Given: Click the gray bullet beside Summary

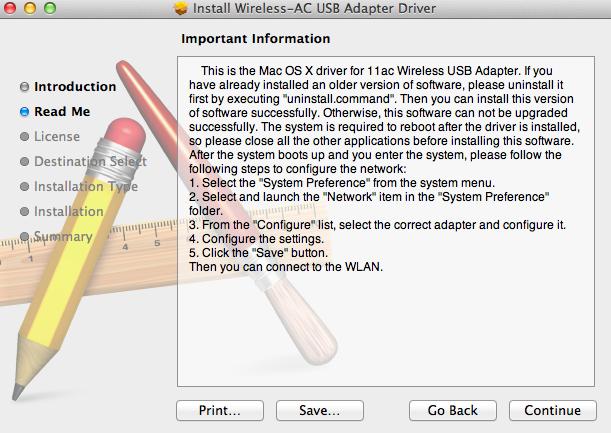Looking at the screenshot, I should (24, 236).
